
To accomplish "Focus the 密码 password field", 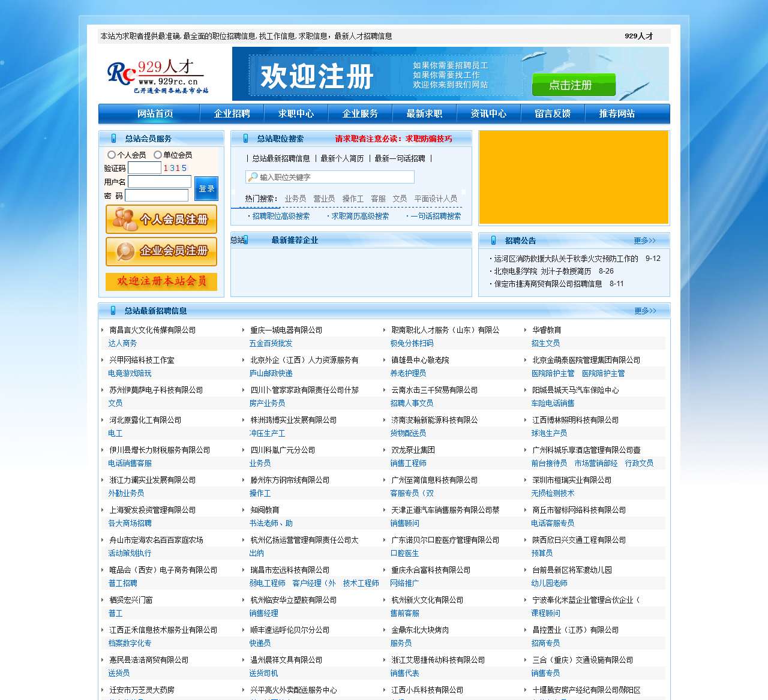I will point(157,196).
